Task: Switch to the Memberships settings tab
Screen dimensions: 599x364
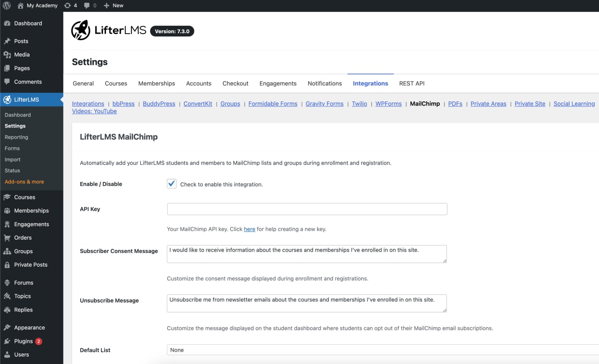Action: 157,83
